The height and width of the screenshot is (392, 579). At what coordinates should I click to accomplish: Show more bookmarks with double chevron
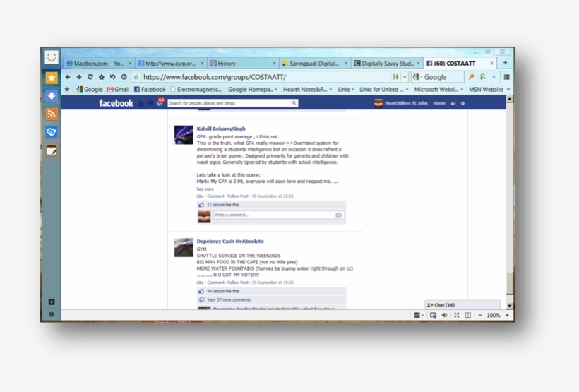tap(508, 90)
